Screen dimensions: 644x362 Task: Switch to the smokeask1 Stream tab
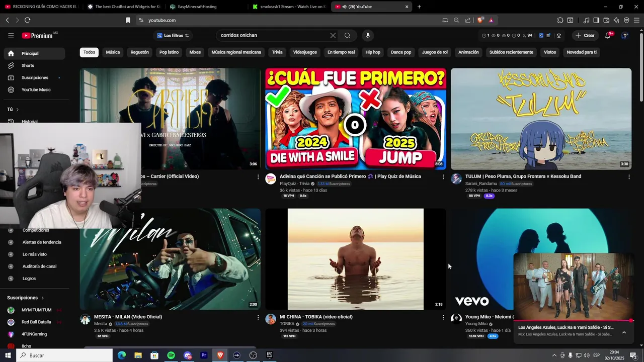[288, 7]
